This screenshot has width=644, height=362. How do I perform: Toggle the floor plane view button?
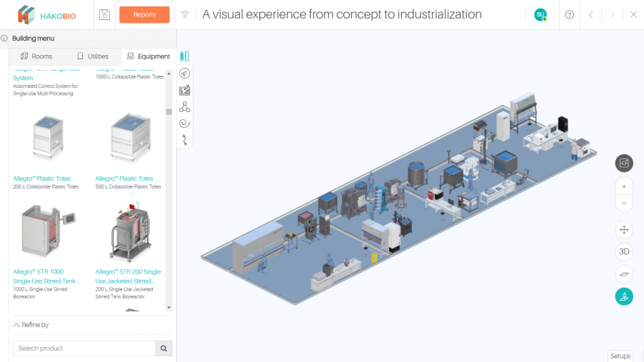point(624,274)
